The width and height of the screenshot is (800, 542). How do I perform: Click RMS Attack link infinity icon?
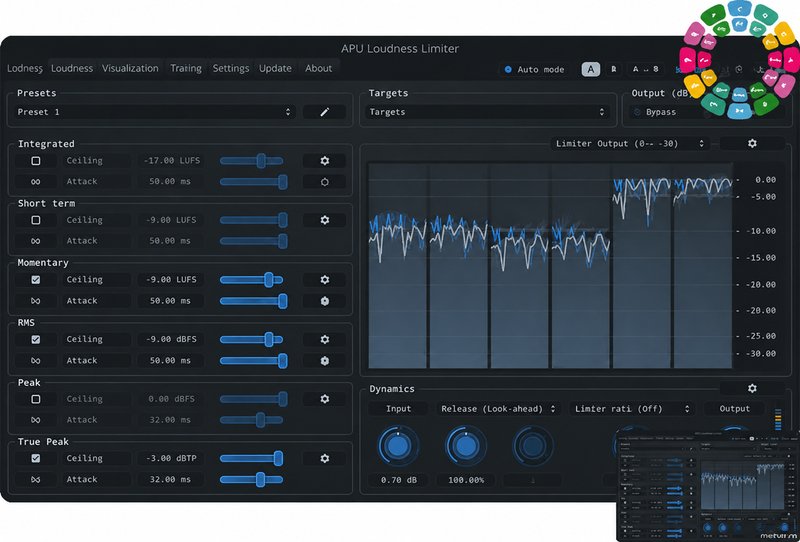[36, 361]
